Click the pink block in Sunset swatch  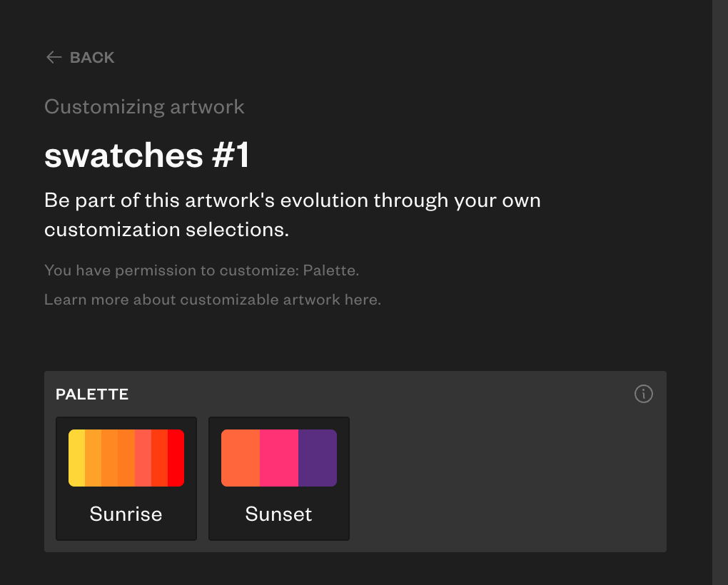tap(279, 458)
